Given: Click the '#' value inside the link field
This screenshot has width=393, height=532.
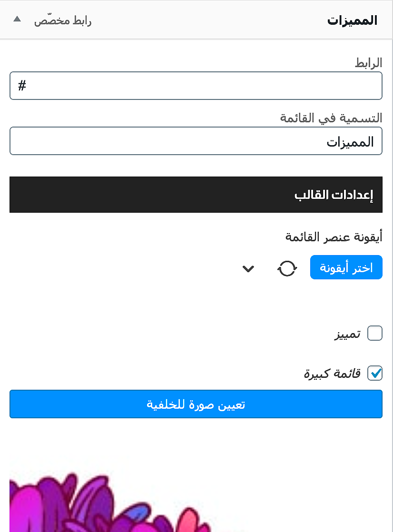Looking at the screenshot, I should (x=22, y=86).
